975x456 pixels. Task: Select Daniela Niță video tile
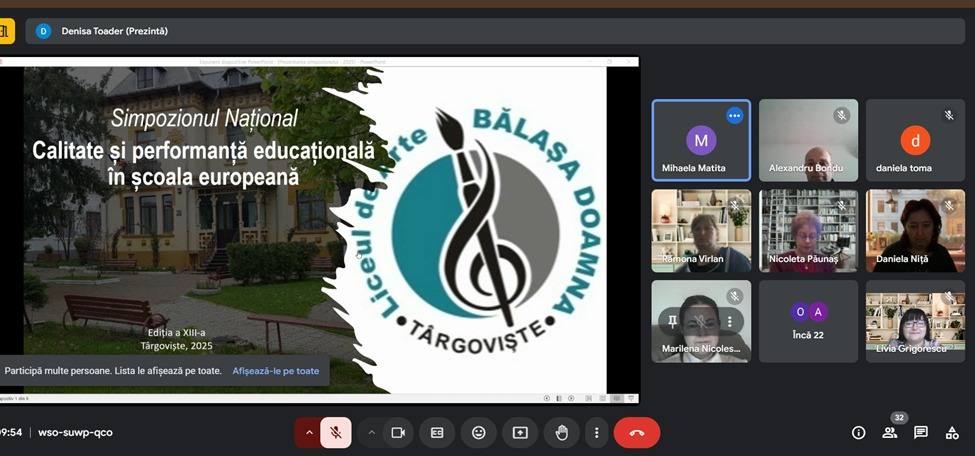coord(915,231)
